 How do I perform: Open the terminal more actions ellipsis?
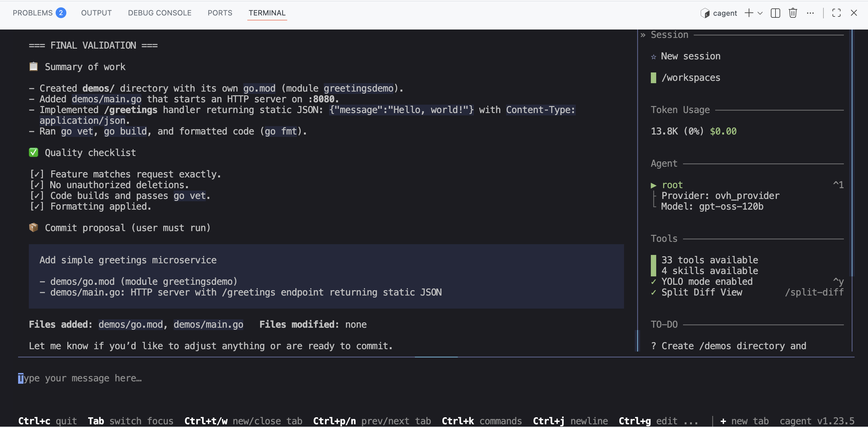coord(810,13)
